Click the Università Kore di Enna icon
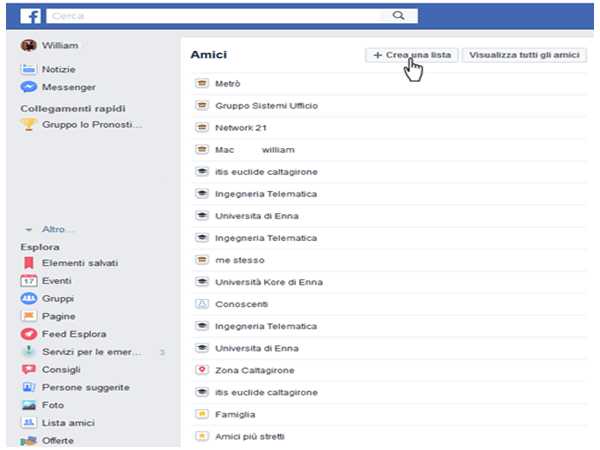The height and width of the screenshot is (450, 600). click(x=202, y=282)
